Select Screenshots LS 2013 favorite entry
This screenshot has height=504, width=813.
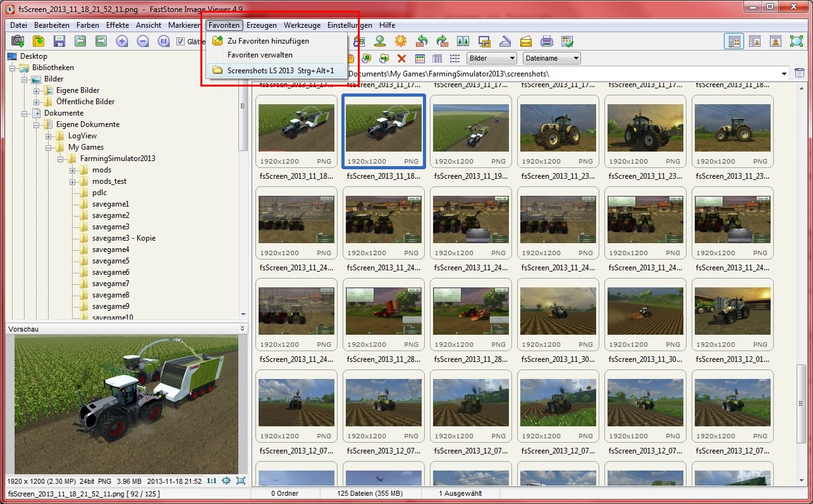pos(280,70)
